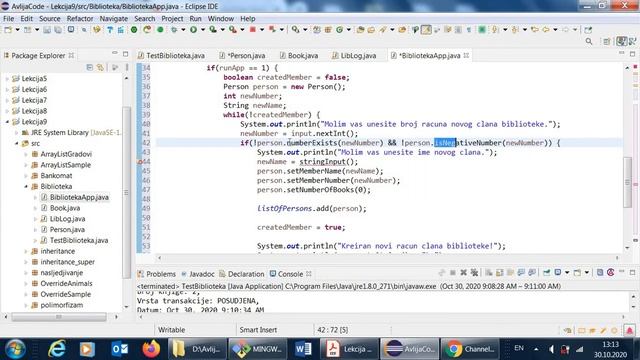Click the Save All toolbar icon
Image resolution: width=640 pixels, height=360 pixels.
[58, 30]
